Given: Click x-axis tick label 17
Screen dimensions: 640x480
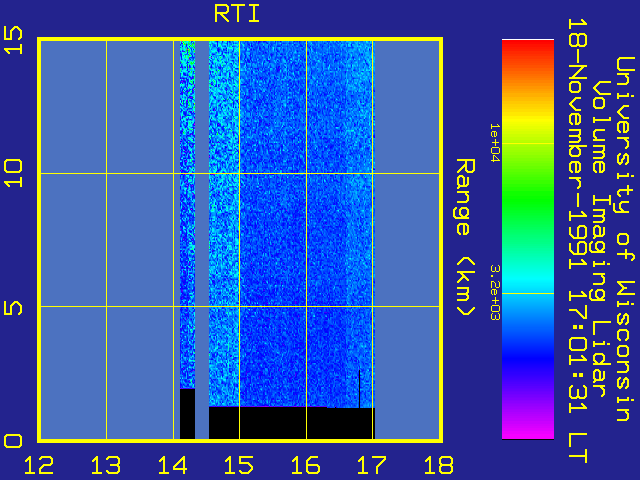Looking at the screenshot, I should pos(372,465).
